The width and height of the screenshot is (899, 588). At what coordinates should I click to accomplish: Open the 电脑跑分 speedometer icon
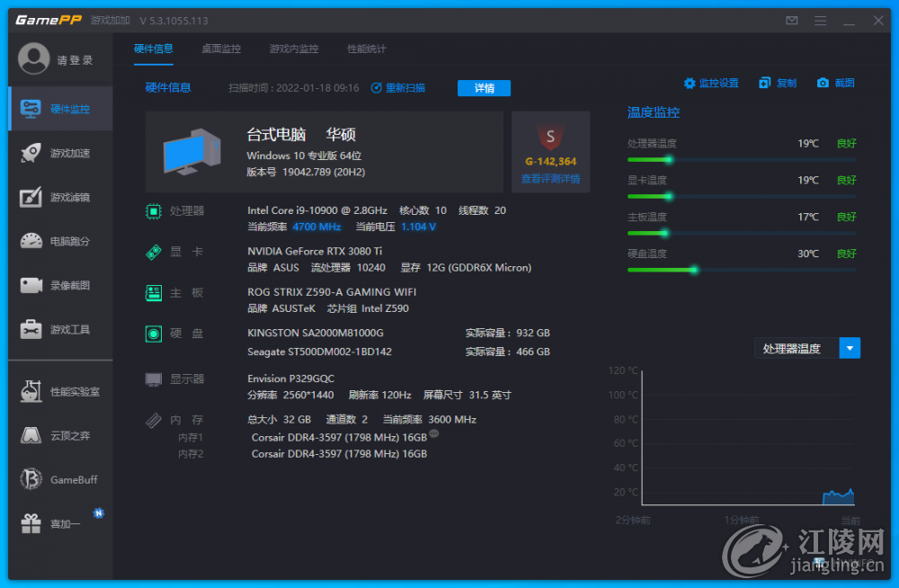coord(31,241)
